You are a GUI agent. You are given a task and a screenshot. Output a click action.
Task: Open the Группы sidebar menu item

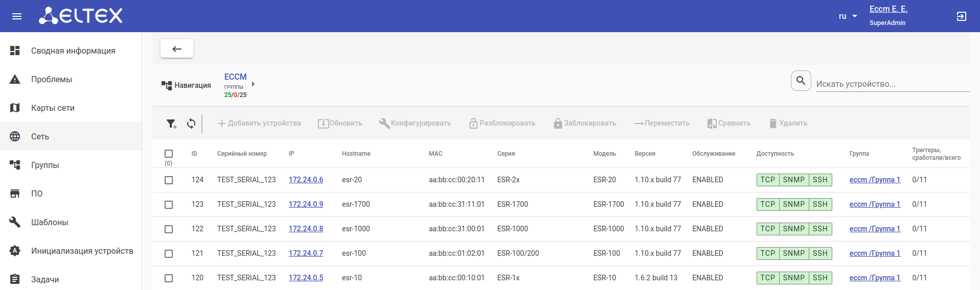click(45, 165)
